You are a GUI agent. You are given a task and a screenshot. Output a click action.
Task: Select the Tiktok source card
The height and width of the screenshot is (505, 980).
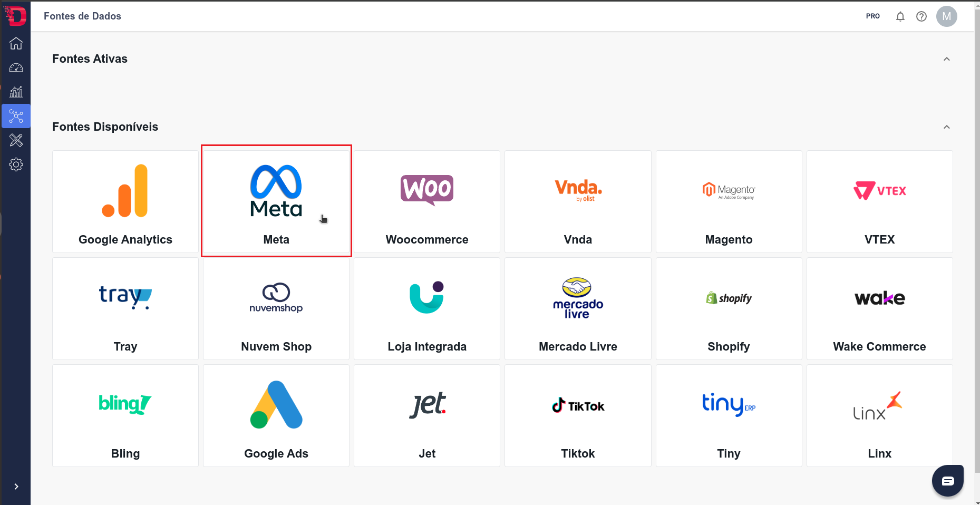(x=578, y=415)
